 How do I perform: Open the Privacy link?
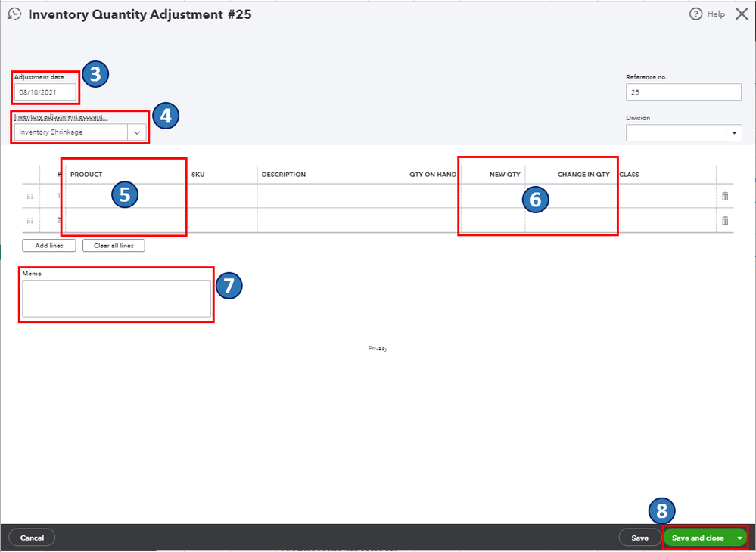pyautogui.click(x=378, y=348)
